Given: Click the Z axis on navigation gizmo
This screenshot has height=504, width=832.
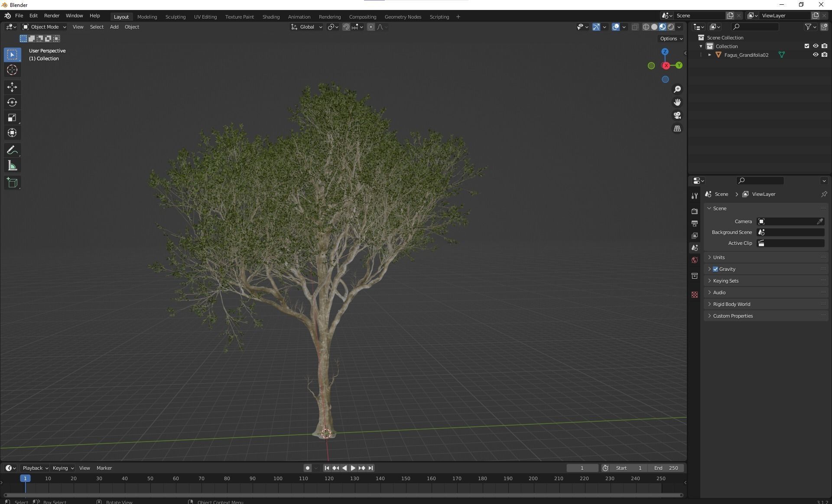Looking at the screenshot, I should click(665, 52).
